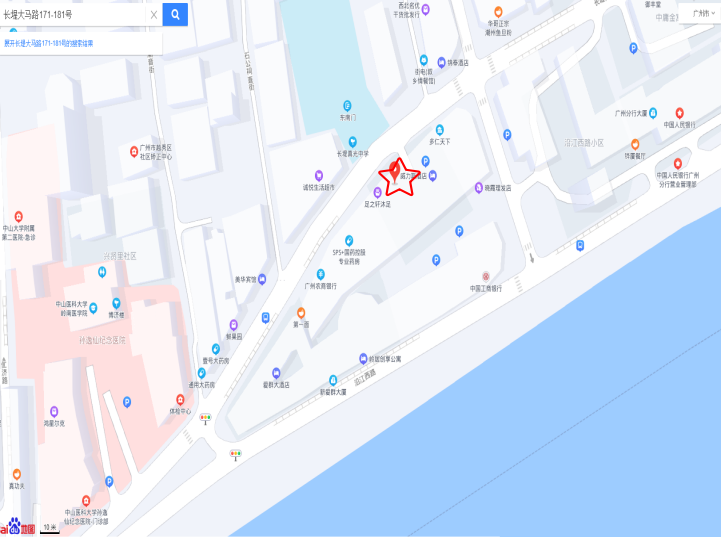Open the 晓霞理发店 barber marker

tap(479, 187)
